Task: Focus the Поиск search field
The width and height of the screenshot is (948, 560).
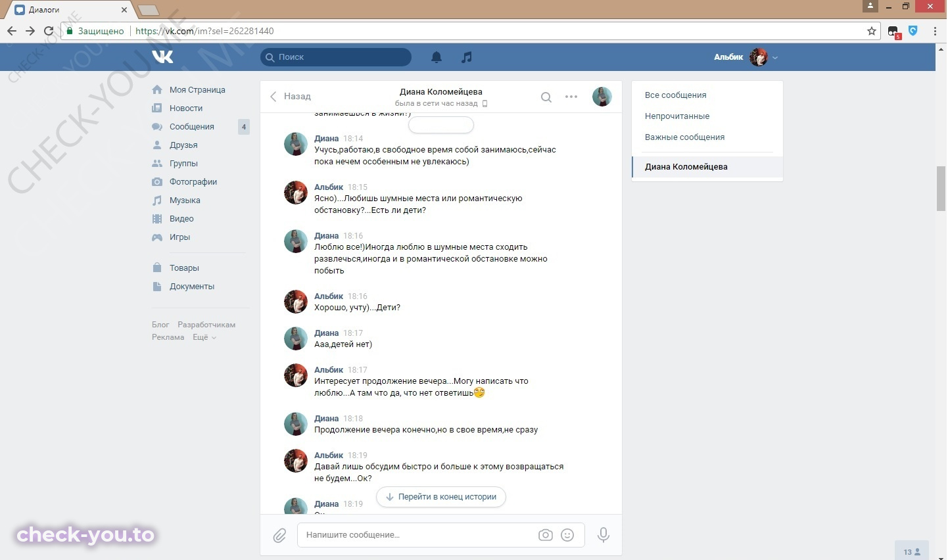Action: point(336,57)
